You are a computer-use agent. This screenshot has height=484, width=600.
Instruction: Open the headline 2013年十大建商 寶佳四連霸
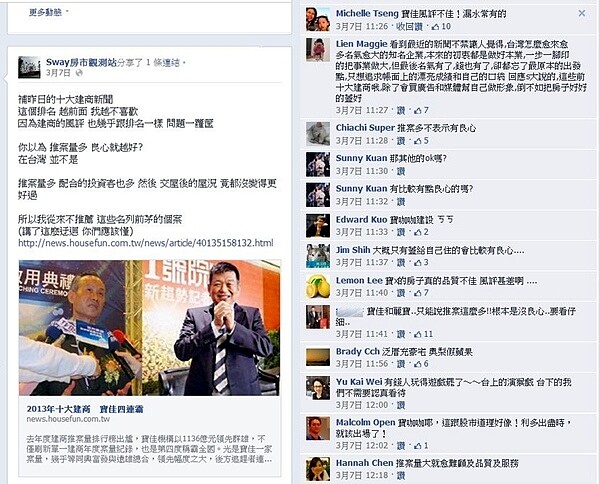[x=85, y=409]
